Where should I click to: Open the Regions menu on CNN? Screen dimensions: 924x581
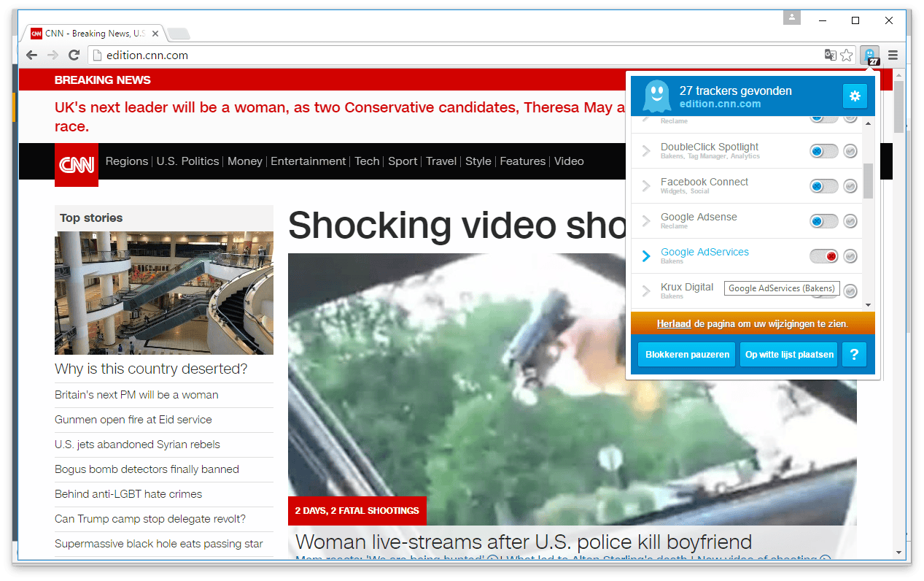[x=127, y=161]
